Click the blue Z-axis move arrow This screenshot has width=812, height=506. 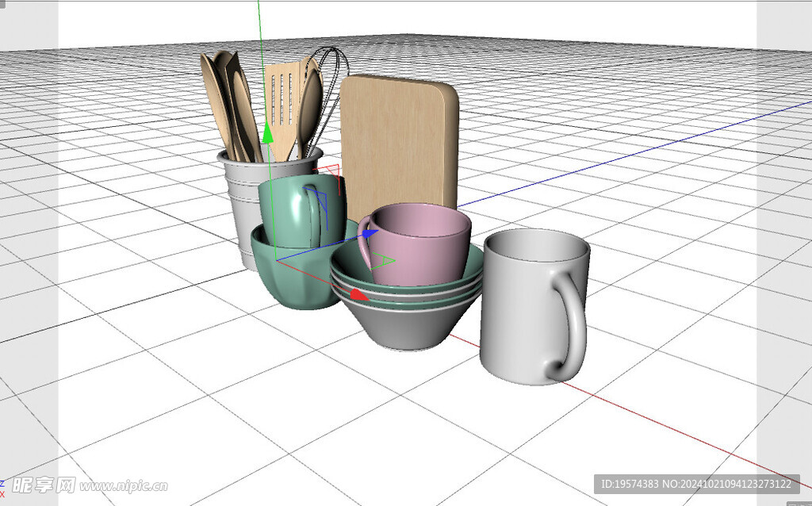369,232
